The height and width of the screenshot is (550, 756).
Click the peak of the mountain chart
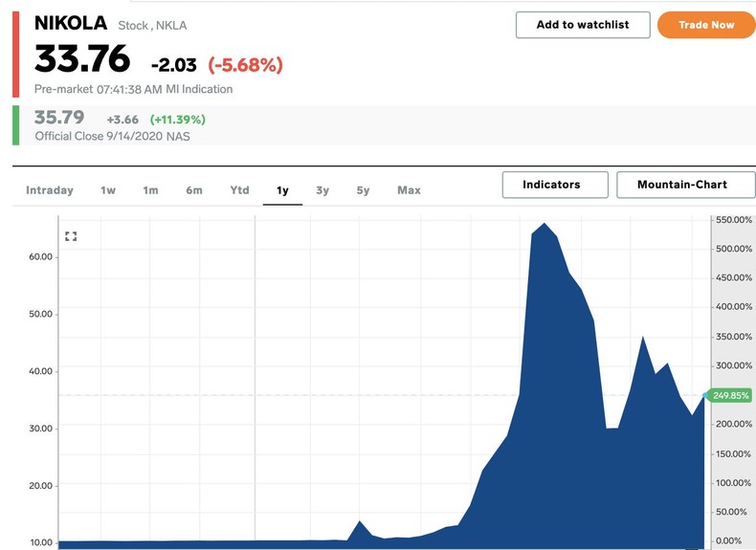click(x=545, y=225)
